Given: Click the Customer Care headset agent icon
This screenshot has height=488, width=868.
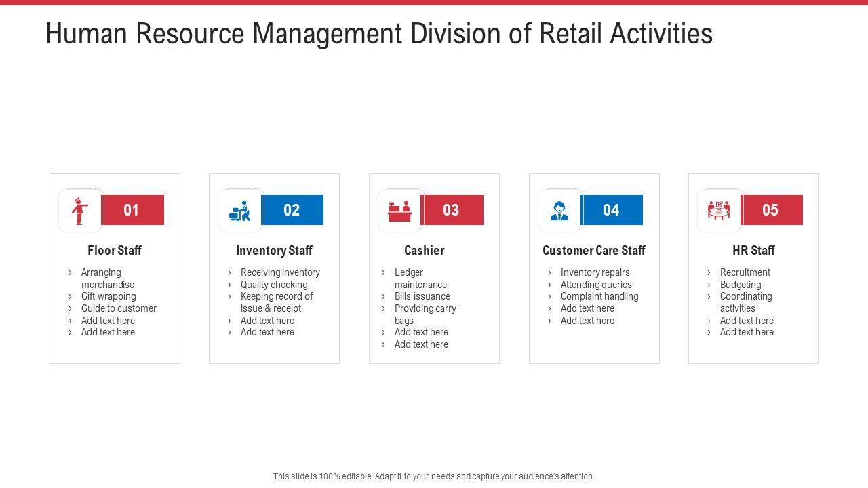Looking at the screenshot, I should 559,211.
